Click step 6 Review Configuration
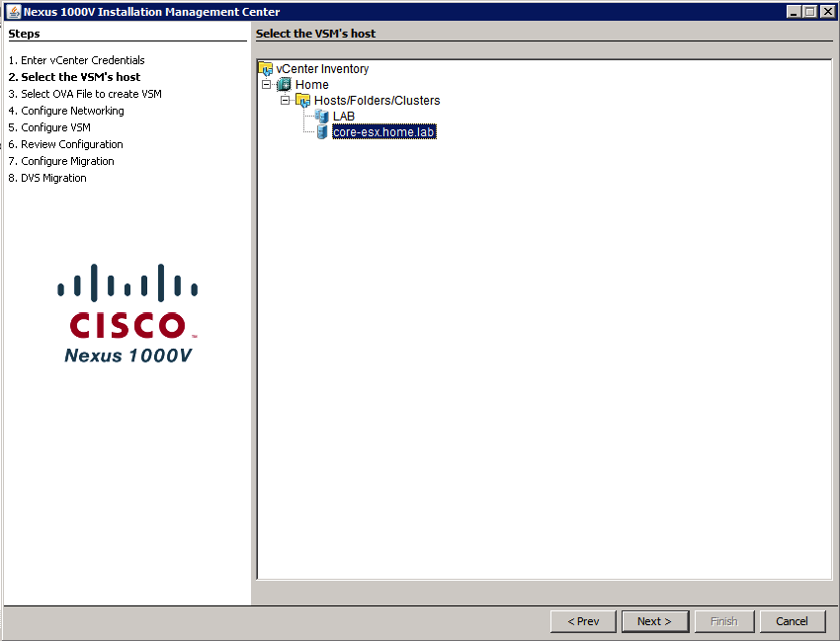Viewport: 840px width, 641px height. pyautogui.click(x=66, y=144)
